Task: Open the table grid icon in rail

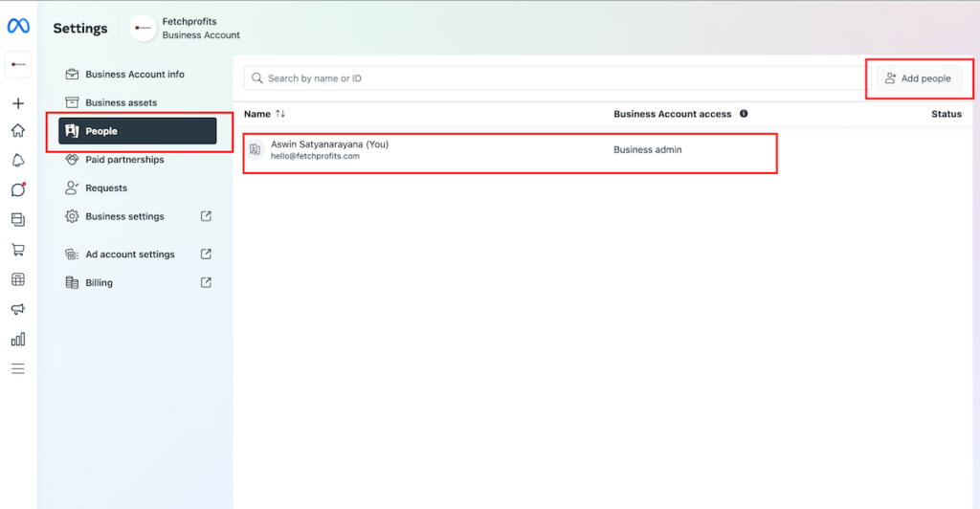Action: pyautogui.click(x=18, y=279)
